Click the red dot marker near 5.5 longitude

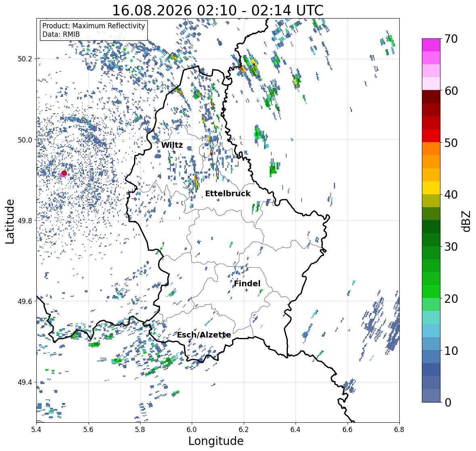64,173
